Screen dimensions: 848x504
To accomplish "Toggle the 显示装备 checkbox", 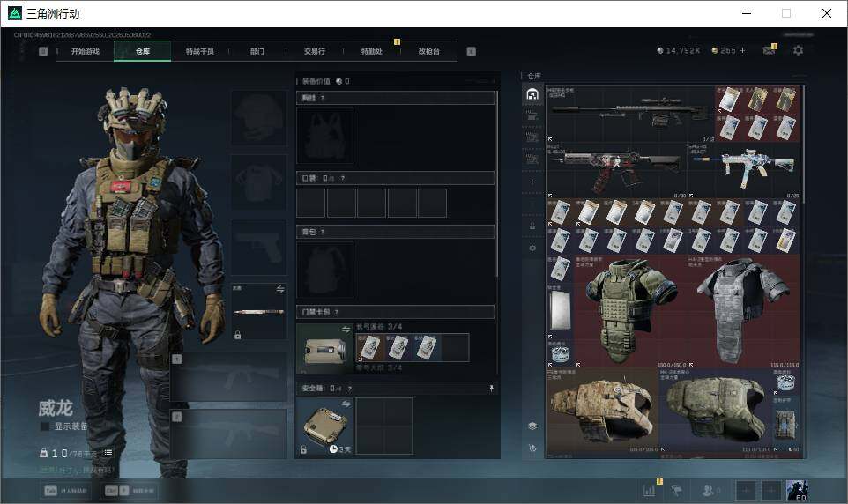I will coord(45,426).
